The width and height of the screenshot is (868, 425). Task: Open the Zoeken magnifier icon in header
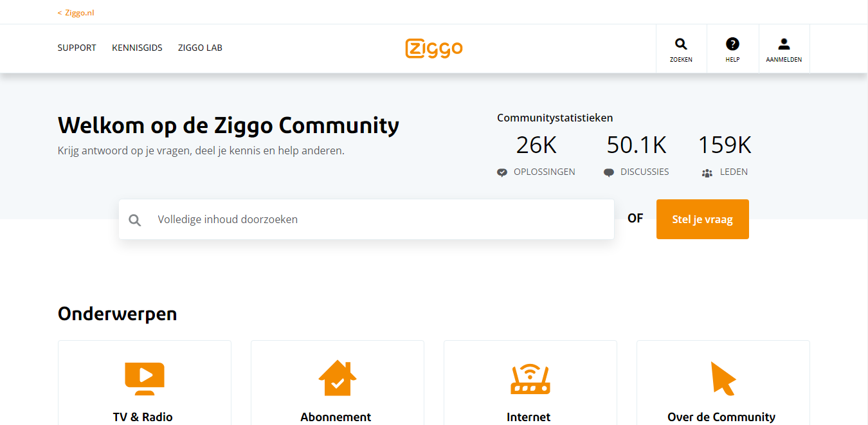click(681, 44)
